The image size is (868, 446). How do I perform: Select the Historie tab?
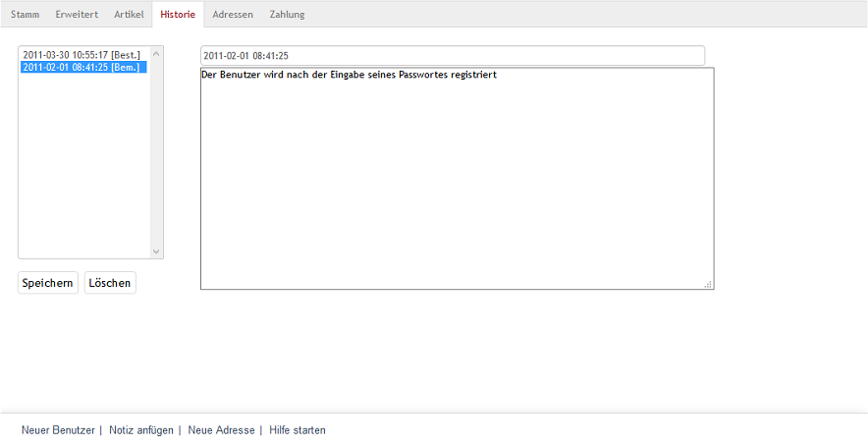[x=178, y=15]
